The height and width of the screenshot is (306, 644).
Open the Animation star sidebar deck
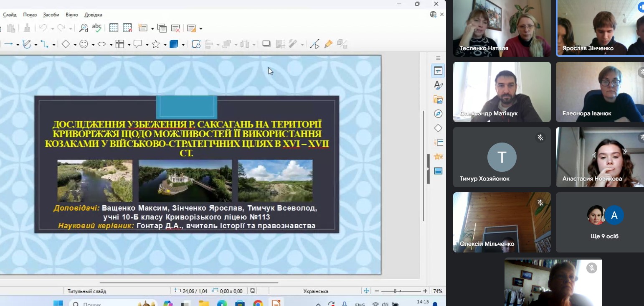(x=438, y=156)
